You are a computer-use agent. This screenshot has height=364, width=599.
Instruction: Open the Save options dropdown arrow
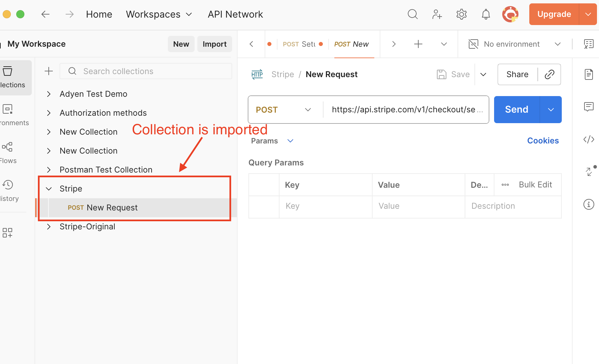483,74
